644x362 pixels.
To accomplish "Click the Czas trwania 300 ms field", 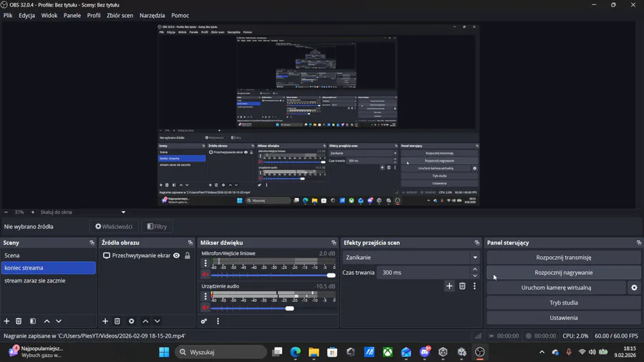I will (423, 273).
